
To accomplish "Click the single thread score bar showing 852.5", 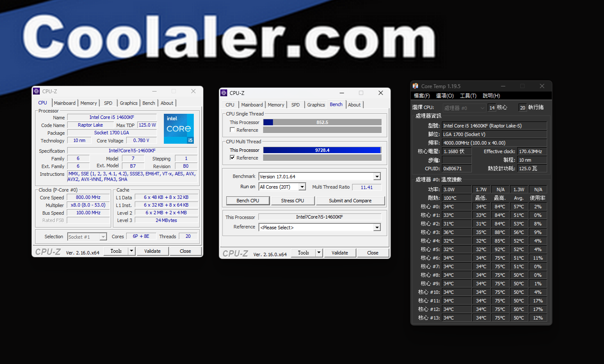I will (322, 122).
